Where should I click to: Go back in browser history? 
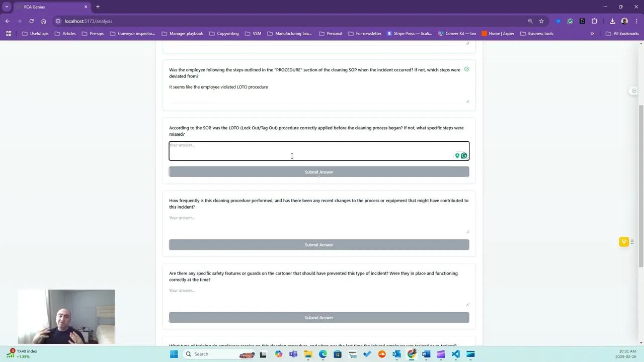point(7,21)
